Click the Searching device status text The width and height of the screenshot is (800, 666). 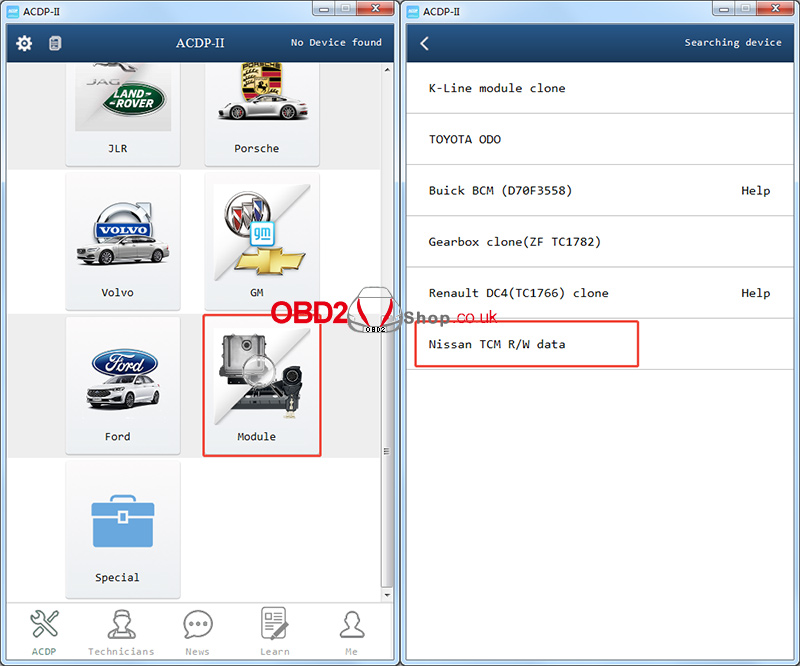click(733, 42)
